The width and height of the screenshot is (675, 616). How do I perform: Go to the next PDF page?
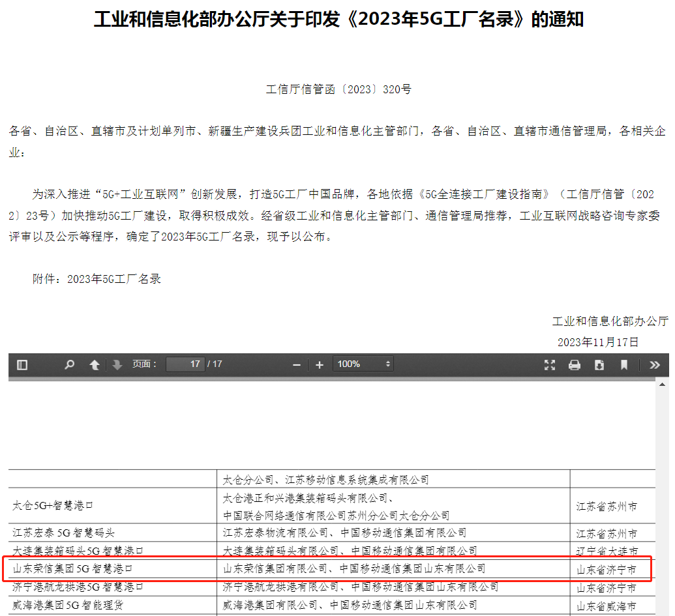tap(117, 365)
